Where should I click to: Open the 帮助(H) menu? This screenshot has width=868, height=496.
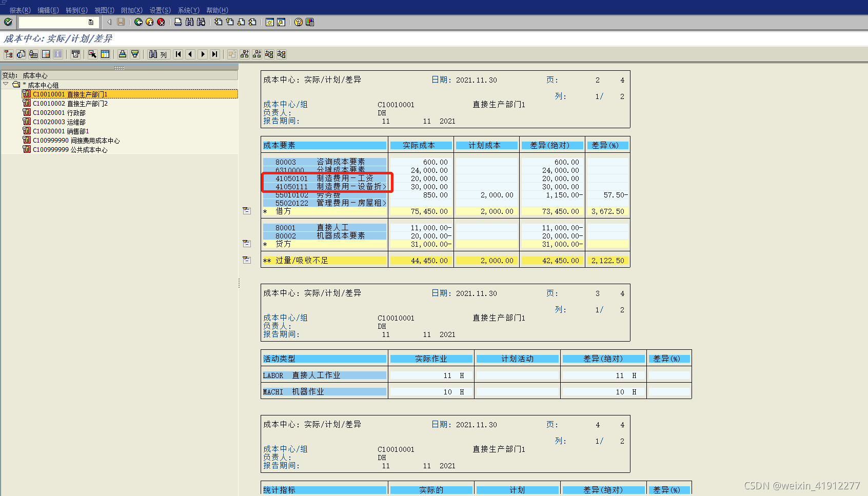click(x=217, y=10)
